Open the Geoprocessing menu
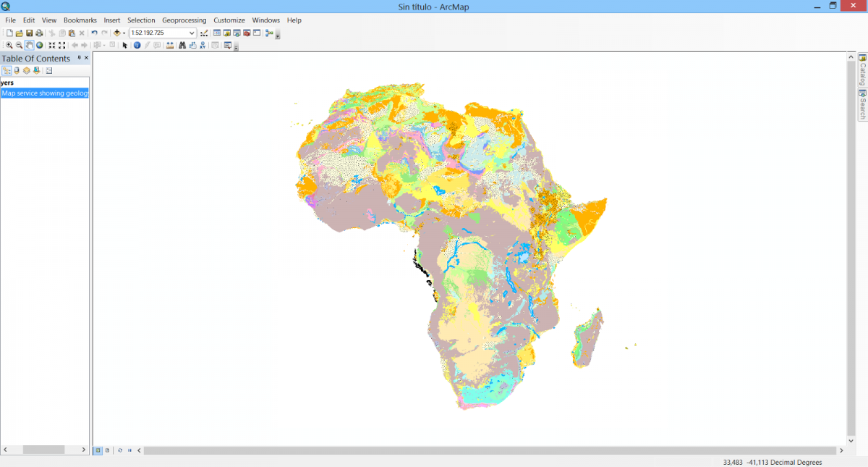Image resolution: width=868 pixels, height=467 pixels. (184, 20)
